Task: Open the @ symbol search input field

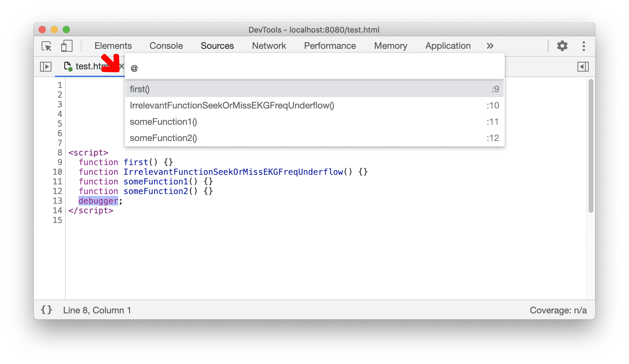Action: (x=314, y=67)
